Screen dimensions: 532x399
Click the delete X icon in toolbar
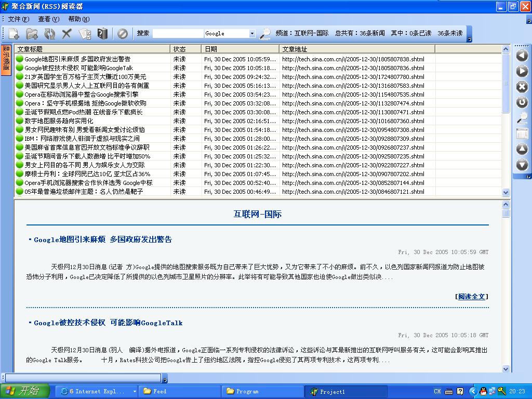click(66, 34)
